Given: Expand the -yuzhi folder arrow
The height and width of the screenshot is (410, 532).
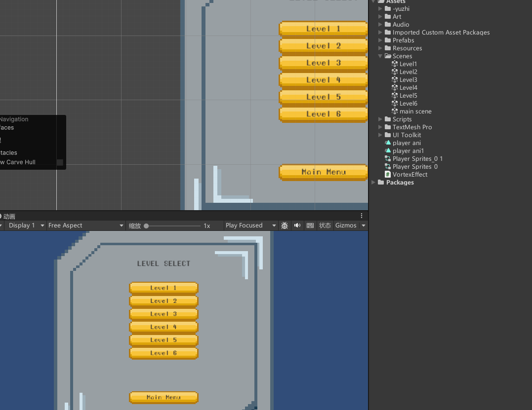Looking at the screenshot, I should pyautogui.click(x=380, y=8).
